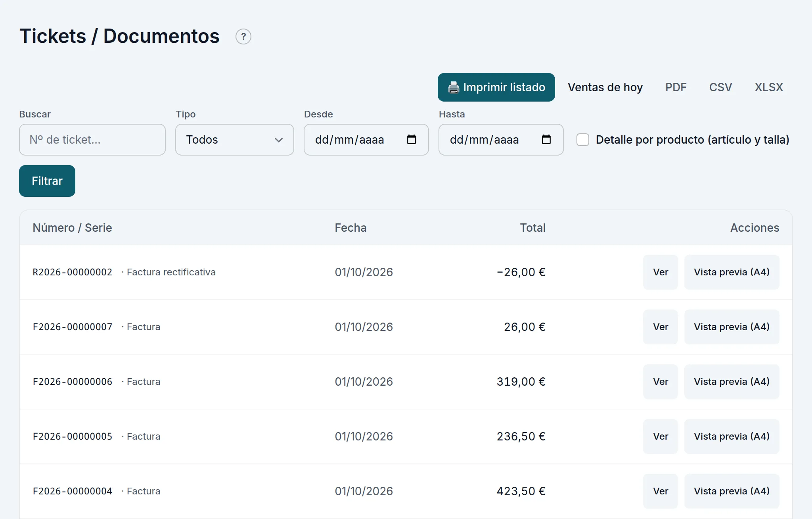Open the help question mark icon
This screenshot has height=519, width=812.
pos(243,37)
